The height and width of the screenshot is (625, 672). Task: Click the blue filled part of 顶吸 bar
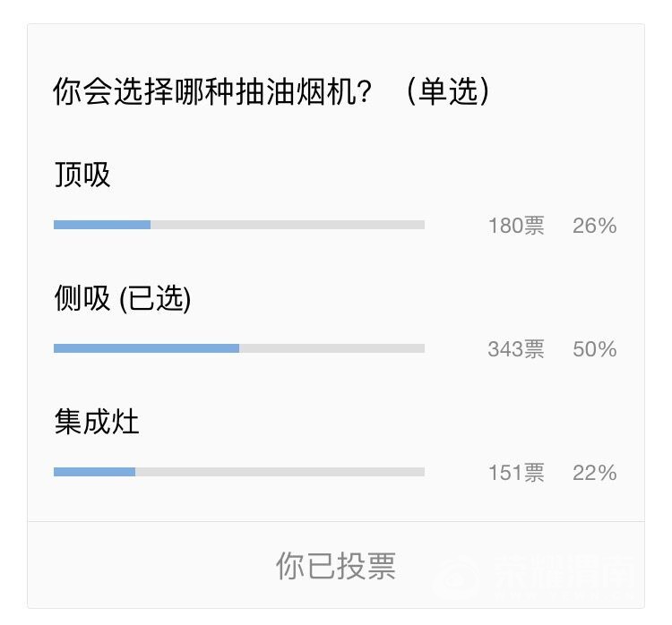[x=102, y=225]
